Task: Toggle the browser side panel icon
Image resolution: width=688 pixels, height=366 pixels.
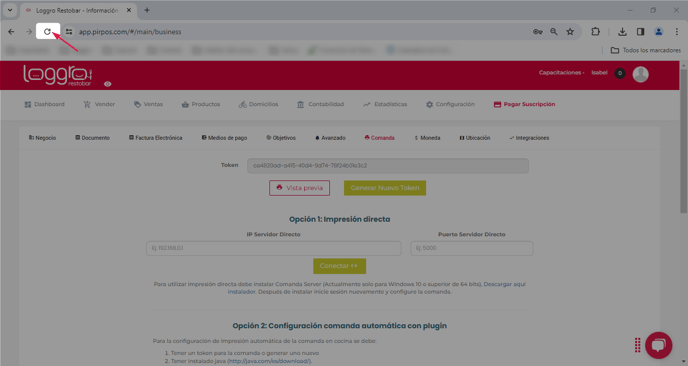Action: point(640,32)
